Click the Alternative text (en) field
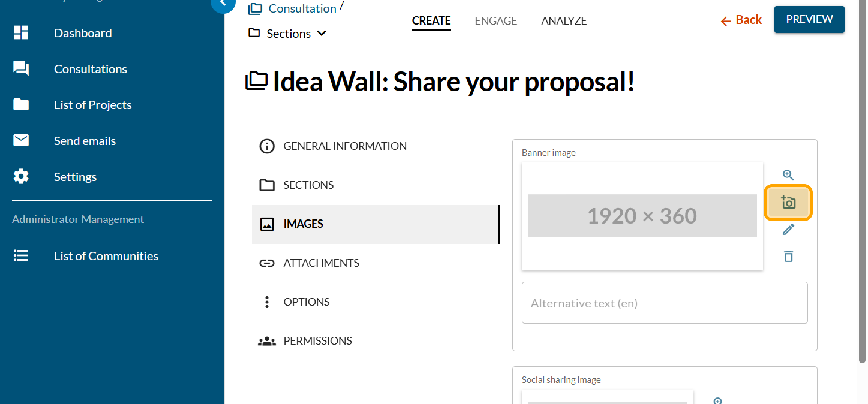The image size is (868, 404). (664, 303)
